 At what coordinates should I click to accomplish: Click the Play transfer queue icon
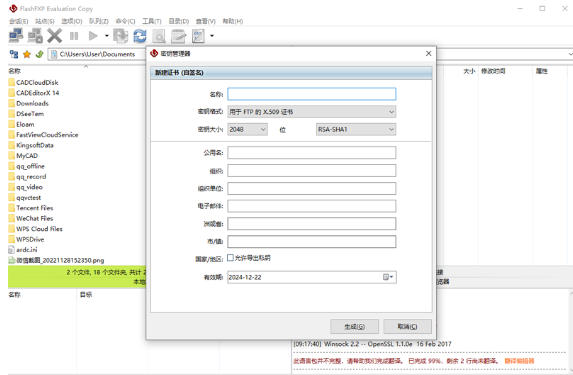tap(93, 35)
